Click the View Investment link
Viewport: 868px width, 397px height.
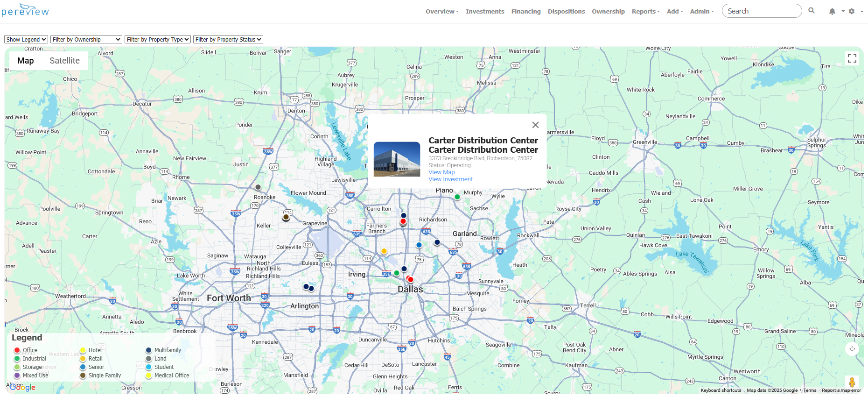point(450,179)
